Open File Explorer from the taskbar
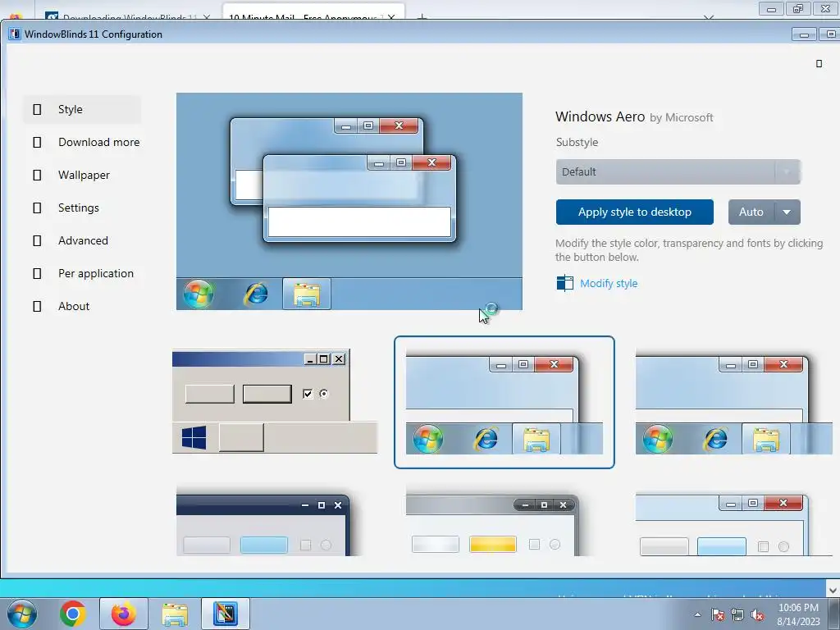 click(175, 614)
